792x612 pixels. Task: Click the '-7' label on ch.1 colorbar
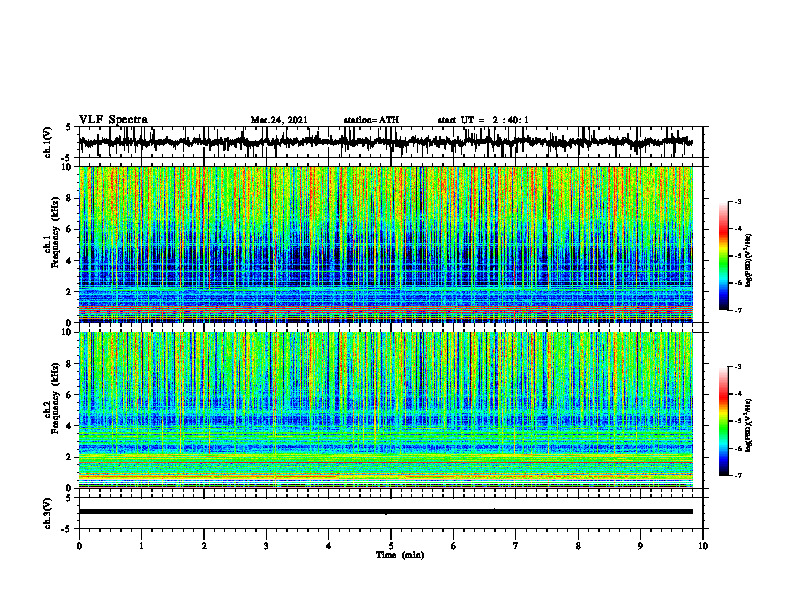(x=738, y=310)
